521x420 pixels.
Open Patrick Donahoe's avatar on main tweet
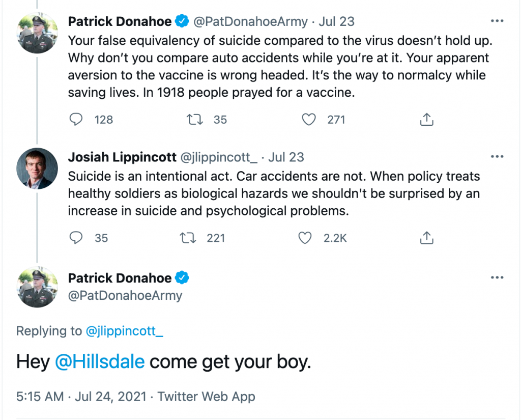click(37, 287)
